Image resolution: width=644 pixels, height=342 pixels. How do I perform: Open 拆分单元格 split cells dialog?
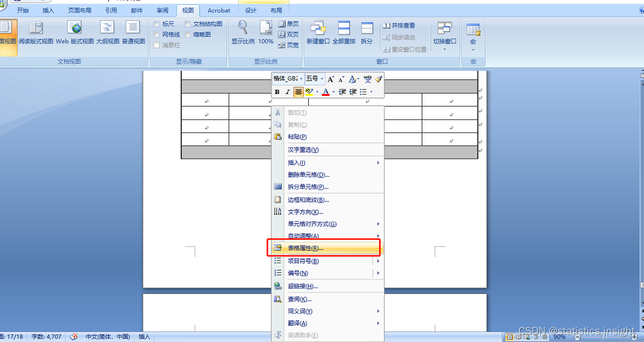coord(327,187)
